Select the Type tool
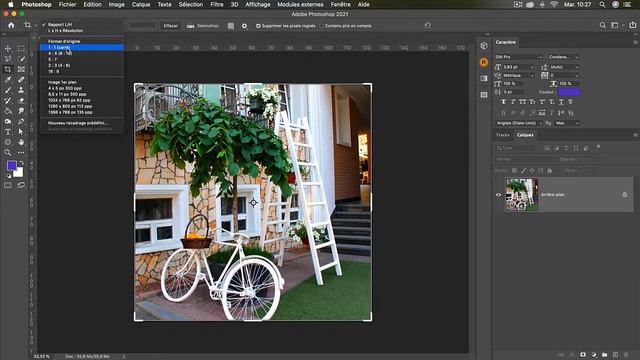This screenshot has width=640, height=360. [x=8, y=132]
